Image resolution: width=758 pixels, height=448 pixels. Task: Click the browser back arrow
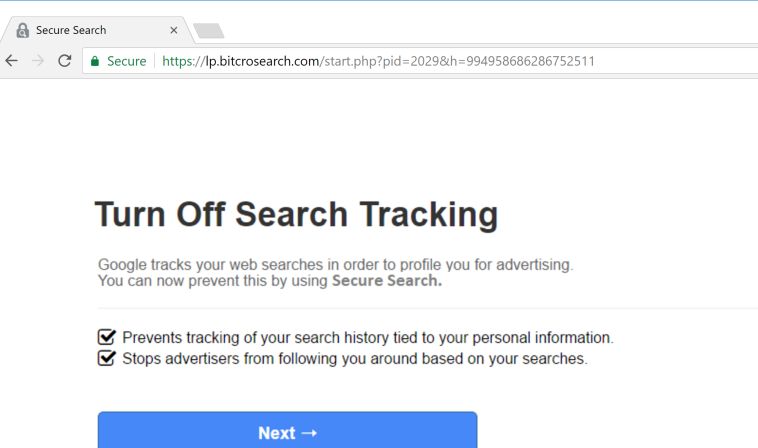[12, 61]
